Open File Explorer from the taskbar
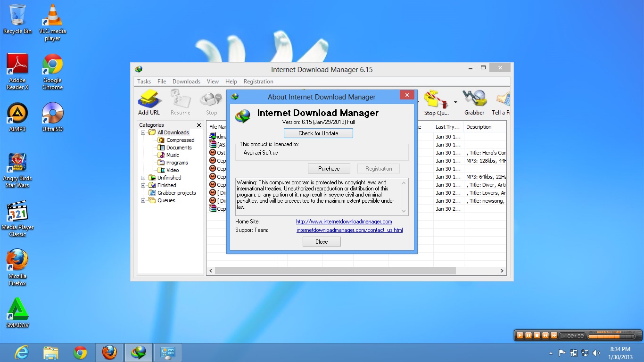Screen dimensions: 644x362 [x=51, y=353]
